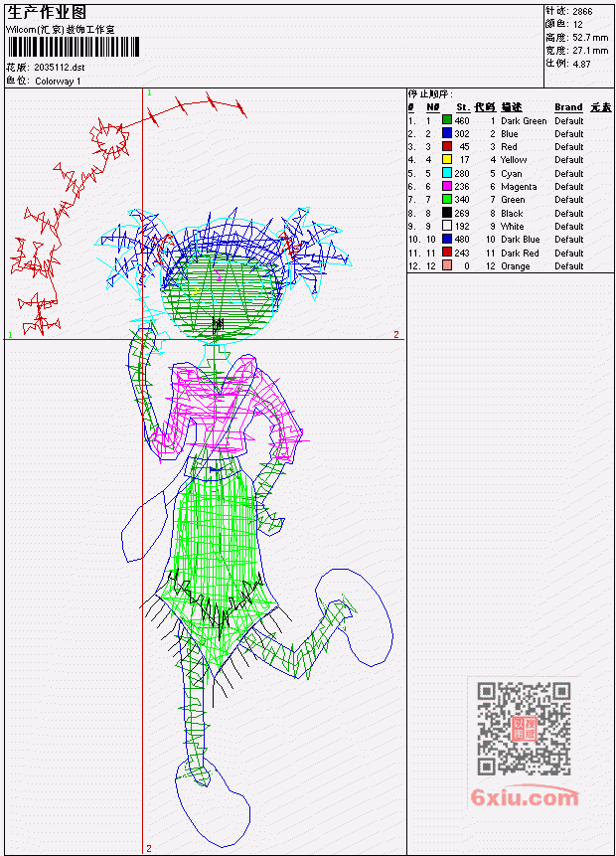Click the 'Black' description text
The width and height of the screenshot is (616, 856).
pyautogui.click(x=512, y=214)
